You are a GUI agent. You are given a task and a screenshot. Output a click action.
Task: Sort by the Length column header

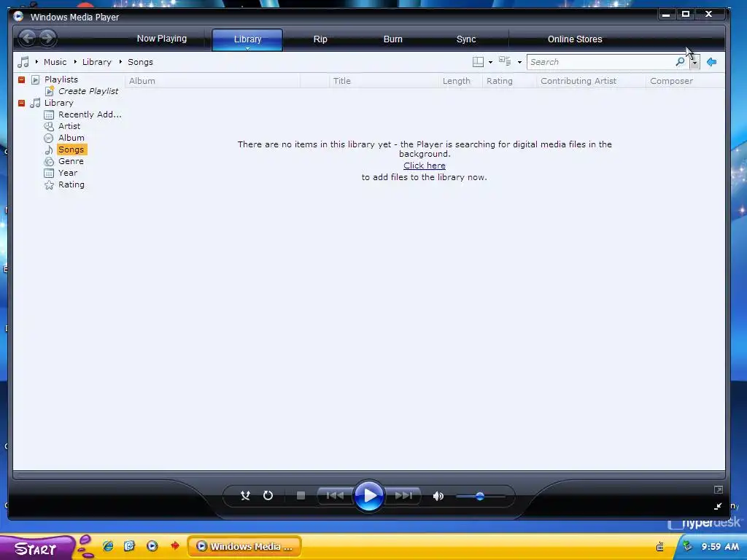461,81
